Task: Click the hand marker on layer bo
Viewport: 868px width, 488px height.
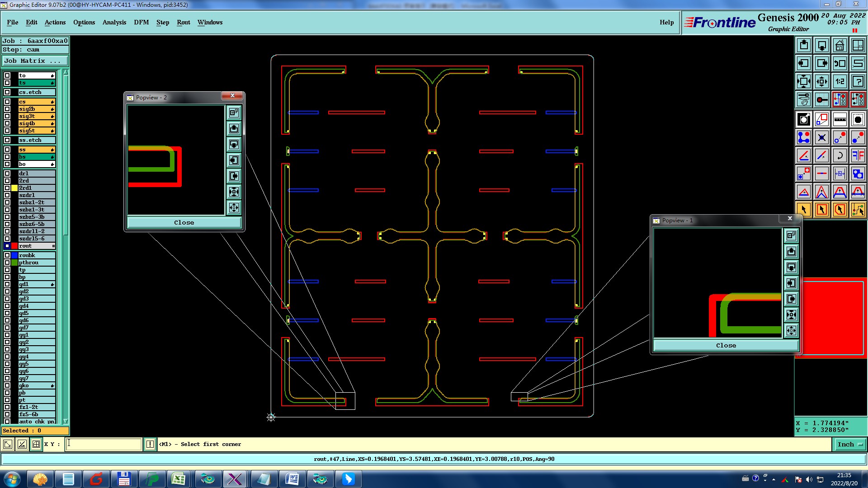Action: click(52, 164)
